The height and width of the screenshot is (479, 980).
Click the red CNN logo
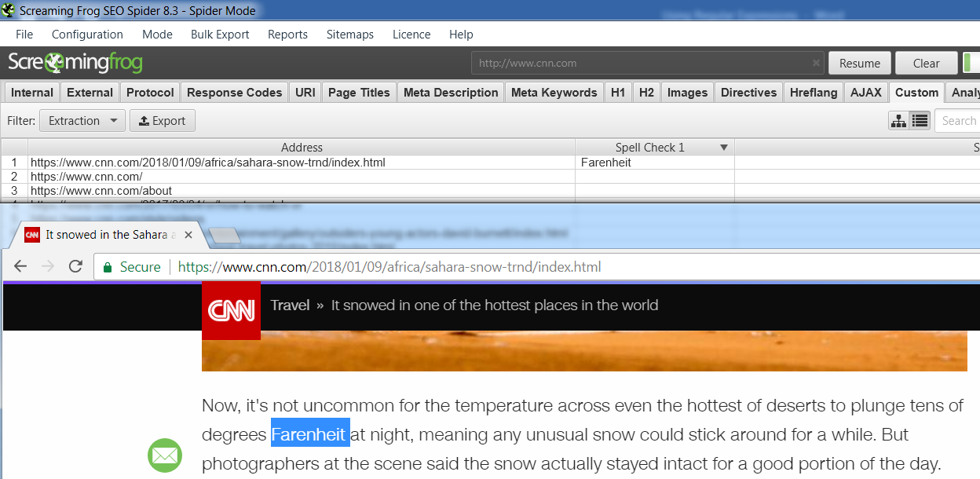point(231,310)
